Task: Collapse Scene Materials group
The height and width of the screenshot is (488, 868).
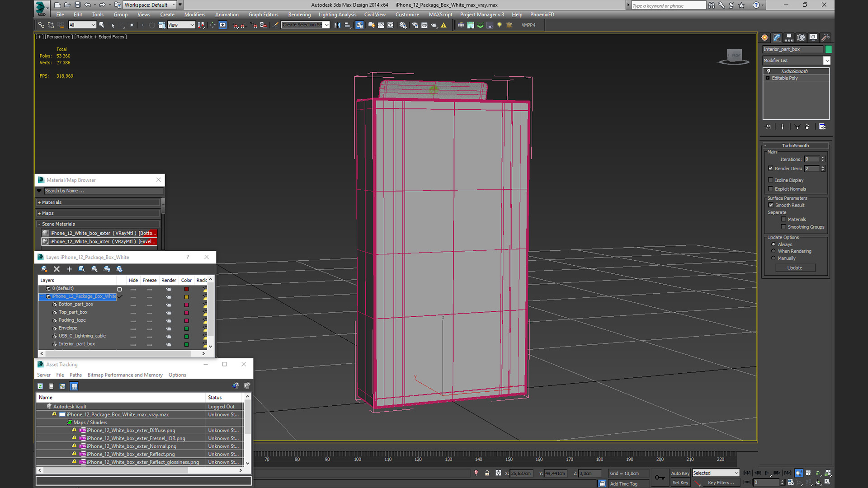Action: point(39,224)
